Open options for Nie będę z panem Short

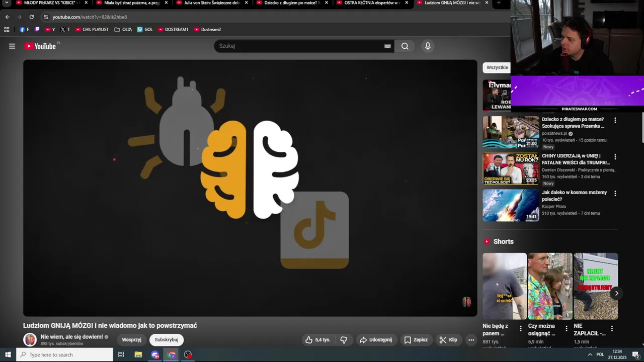coord(521,329)
